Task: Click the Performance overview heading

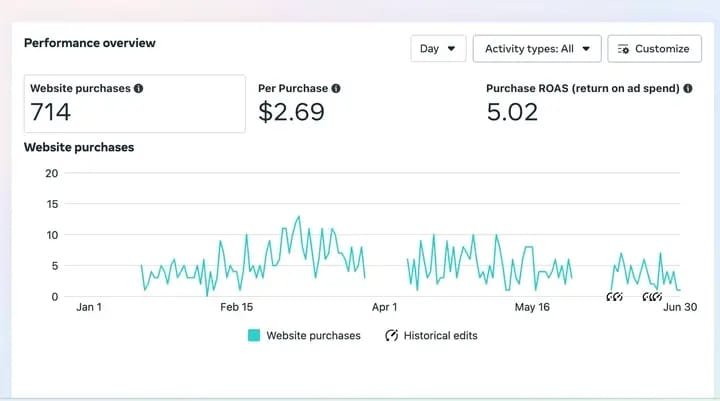Action: click(90, 43)
